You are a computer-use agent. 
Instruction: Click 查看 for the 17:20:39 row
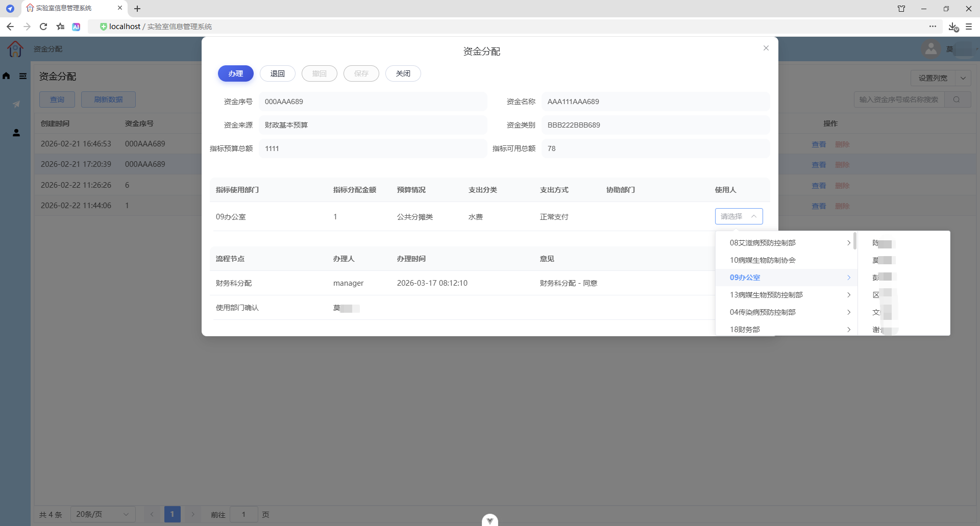[x=819, y=165]
